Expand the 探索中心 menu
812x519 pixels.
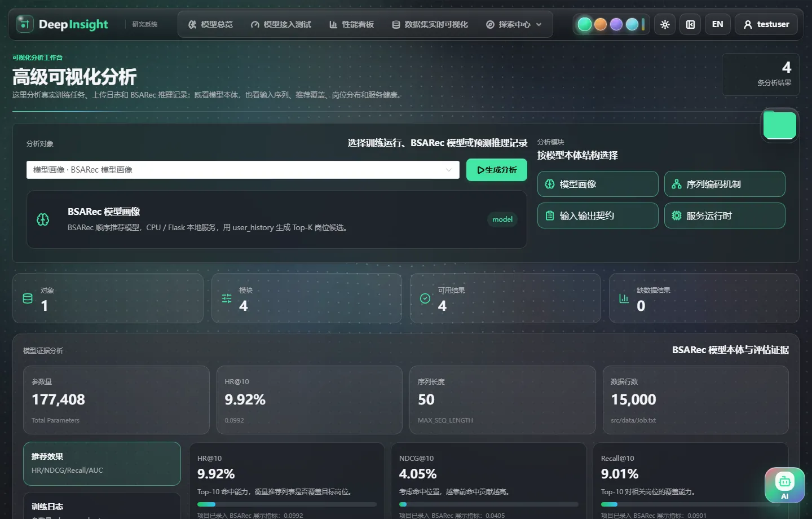[514, 24]
